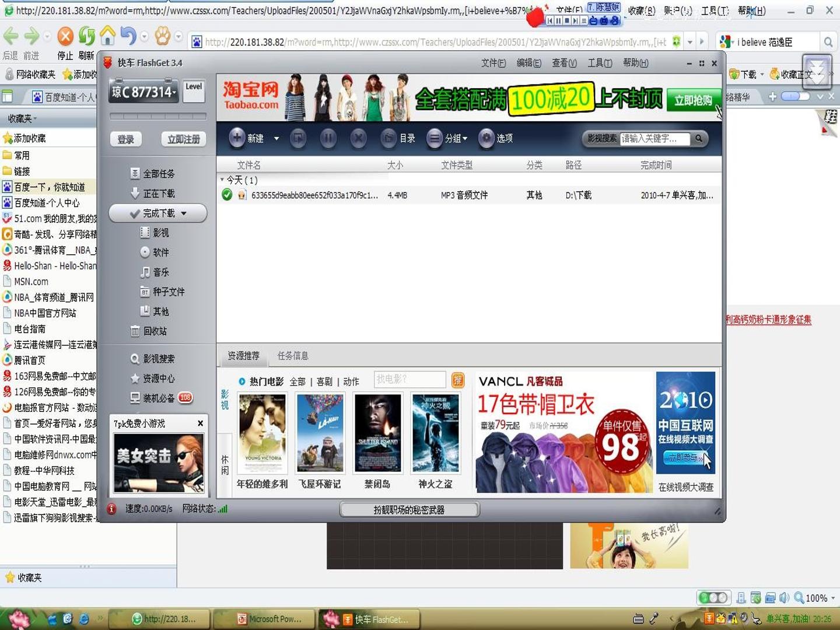Close the 7pk免费小游戏 ad panel
Viewport: 840px width, 630px height.
click(200, 423)
